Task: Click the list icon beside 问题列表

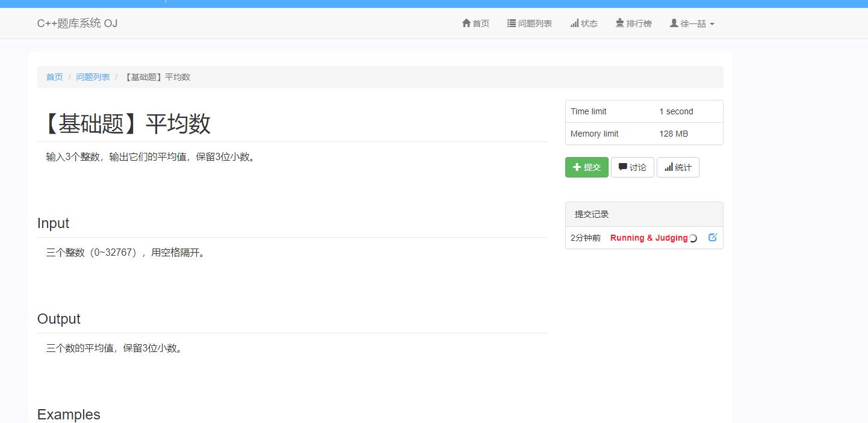Action: (512, 23)
